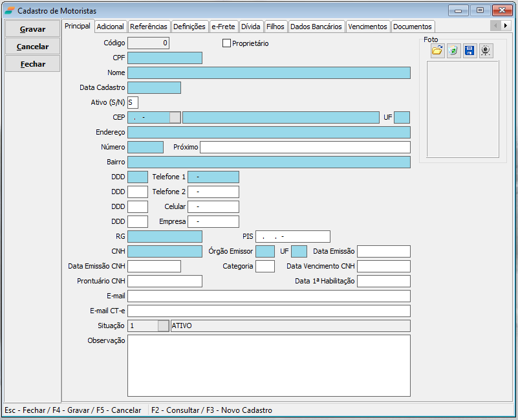This screenshot has width=518, height=420.
Task: Click the app icon in title bar
Action: tap(9, 10)
